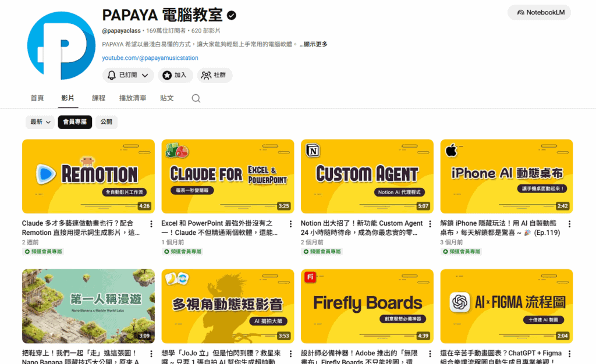
Task: Click the verified checkmark badge beside channel name
Action: point(232,15)
